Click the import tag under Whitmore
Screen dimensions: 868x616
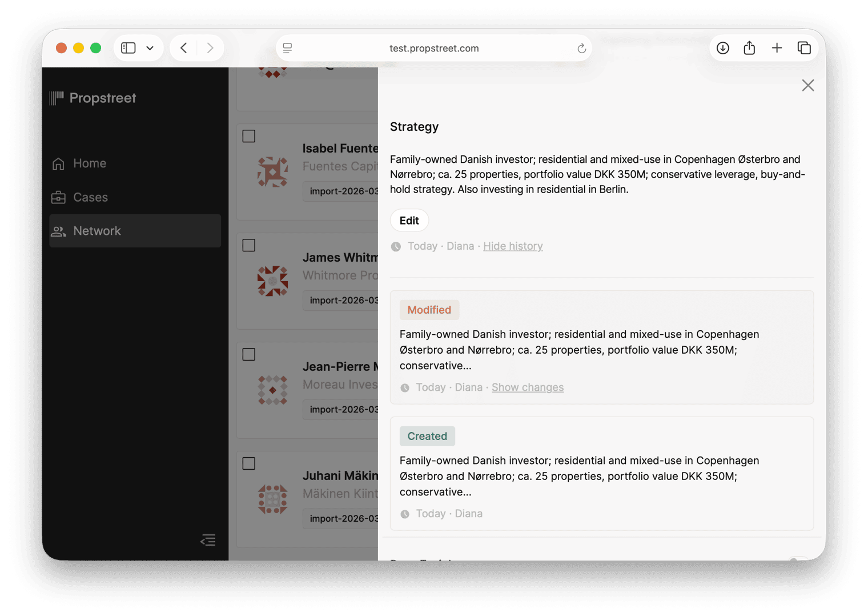click(x=340, y=300)
